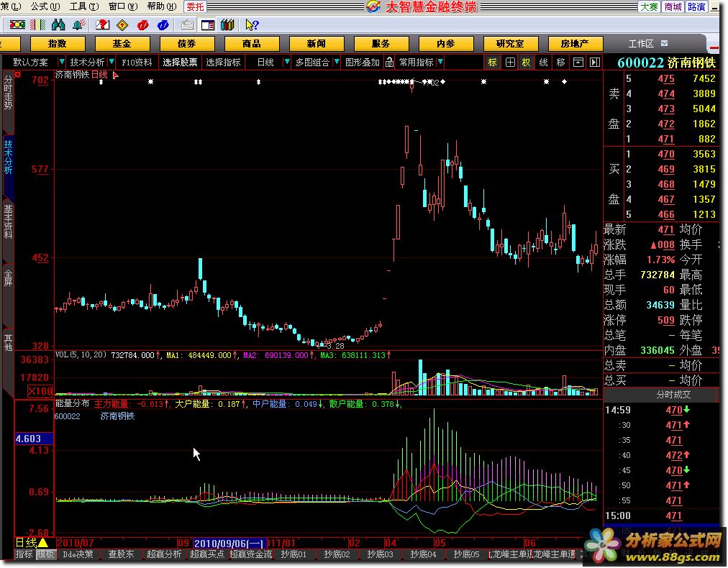Viewport: 728px width, 568px height.
Task: Click the chart question-mark toolbar icon
Action: click(x=102, y=24)
